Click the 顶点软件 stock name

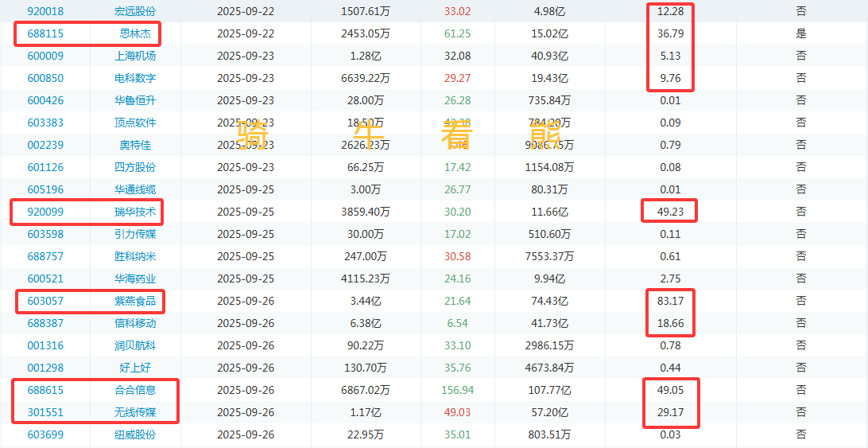(134, 123)
